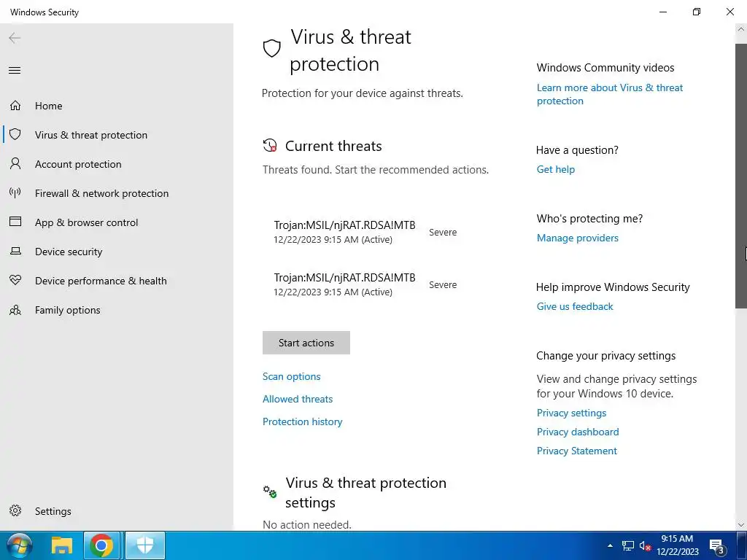The height and width of the screenshot is (560, 747).
Task: Open Allowed threats link
Action: pos(298,399)
